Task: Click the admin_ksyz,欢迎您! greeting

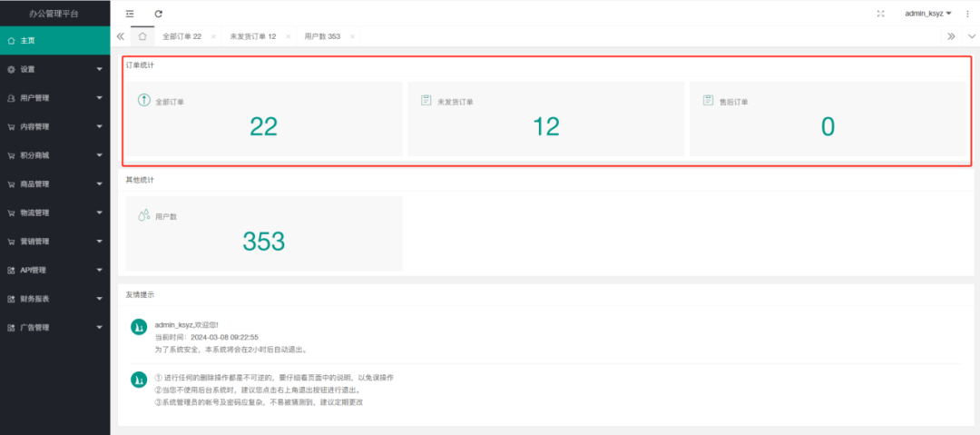Action: click(187, 325)
